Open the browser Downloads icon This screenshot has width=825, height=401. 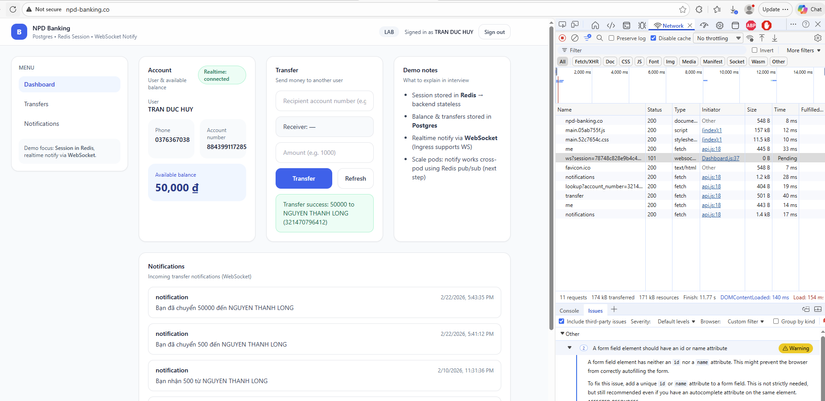coord(733,9)
